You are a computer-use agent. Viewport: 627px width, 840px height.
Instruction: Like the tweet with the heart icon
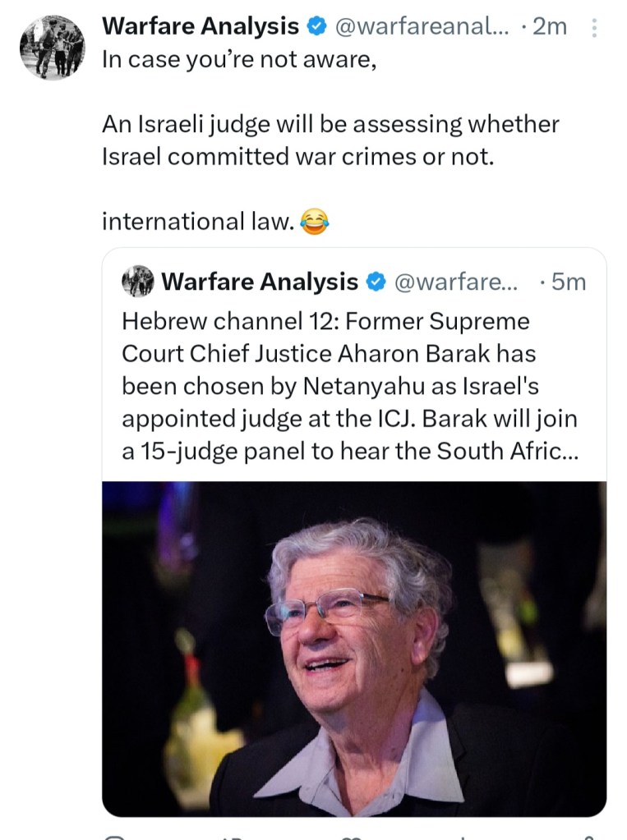click(x=353, y=836)
